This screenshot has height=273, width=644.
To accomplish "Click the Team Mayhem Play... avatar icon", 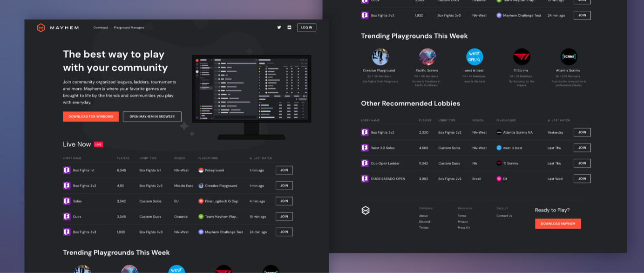I will pyautogui.click(x=201, y=217).
